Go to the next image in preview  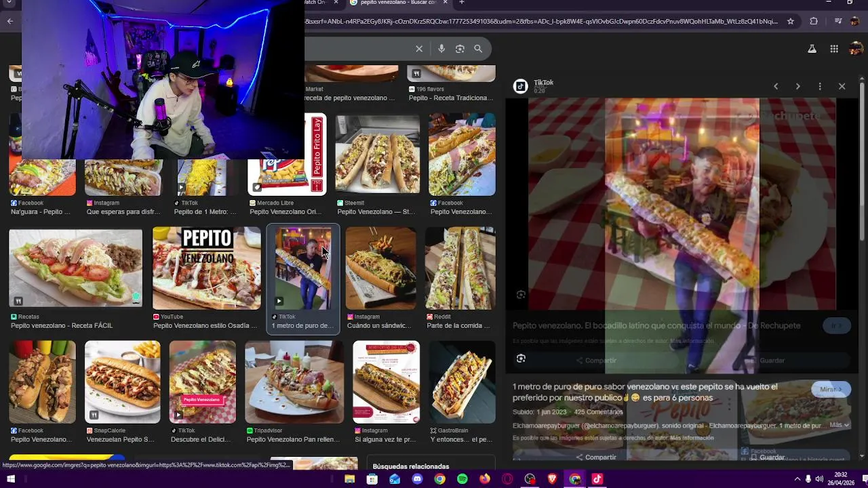[x=797, y=86]
